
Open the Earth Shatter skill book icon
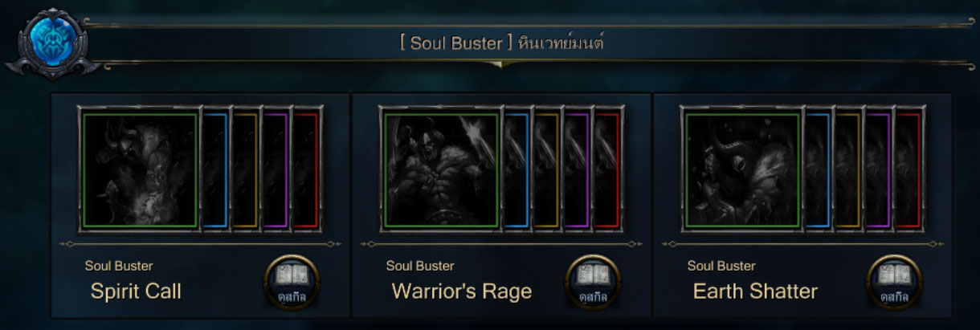click(895, 283)
